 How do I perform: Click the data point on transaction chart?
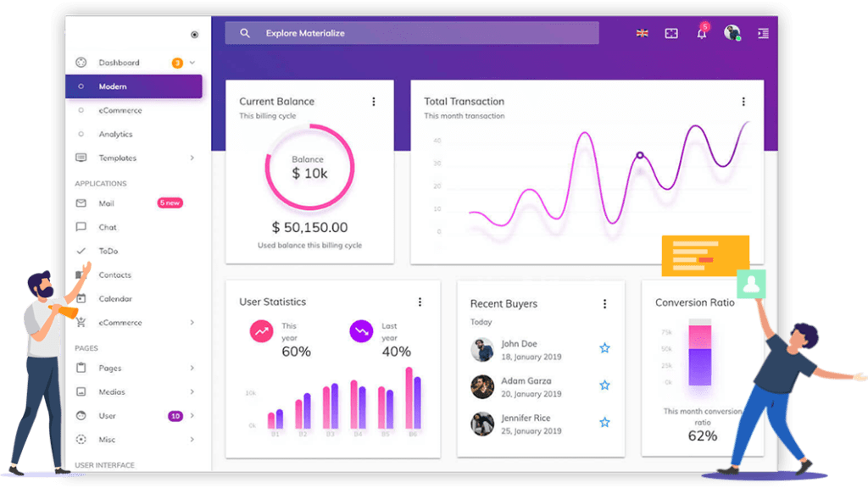point(640,155)
